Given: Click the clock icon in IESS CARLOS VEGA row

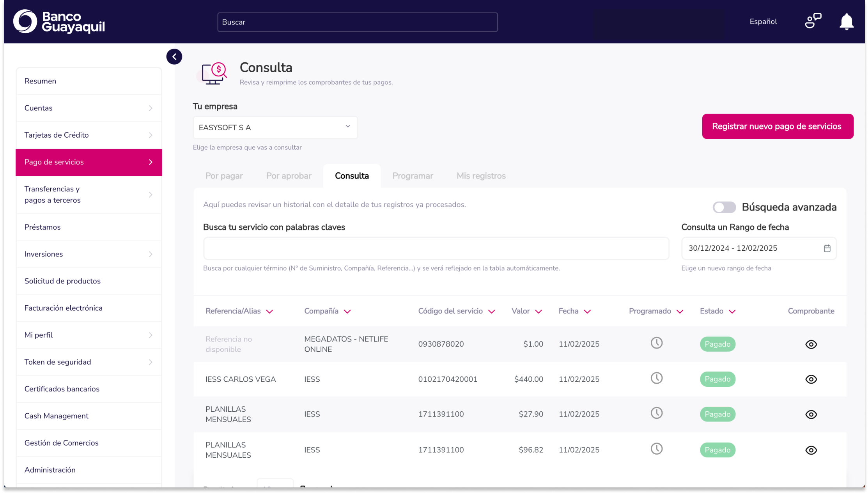Looking at the screenshot, I should tap(657, 378).
